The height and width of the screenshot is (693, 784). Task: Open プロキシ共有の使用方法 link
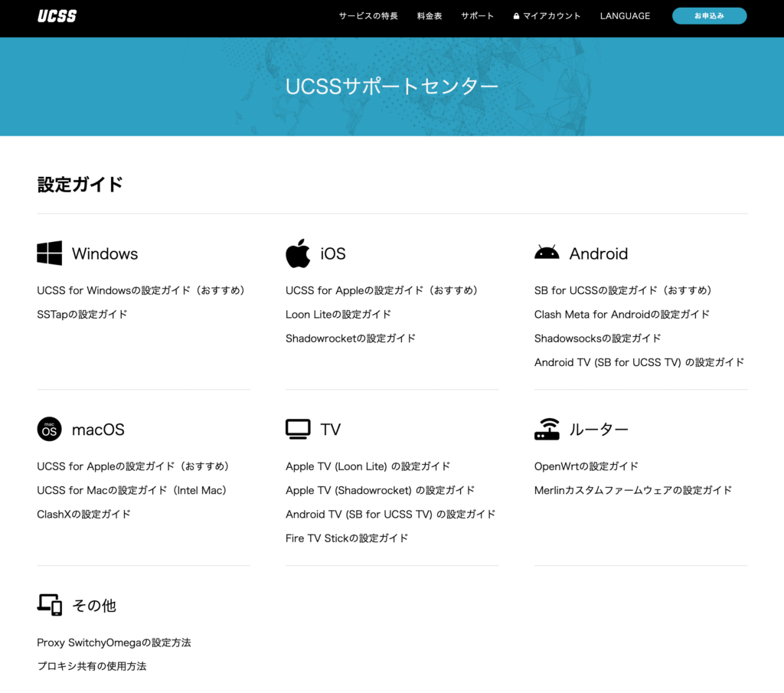92,666
